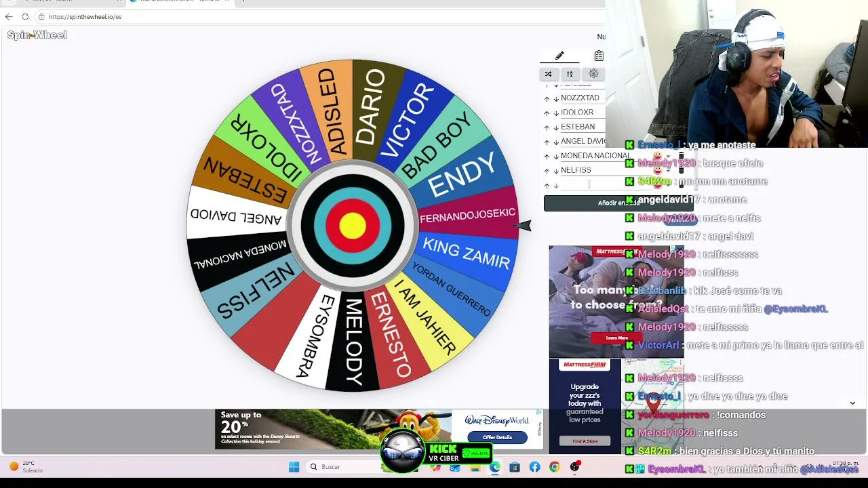The height and width of the screenshot is (488, 868).
Task: Click the VictorArl username in chat
Action: pos(658,346)
